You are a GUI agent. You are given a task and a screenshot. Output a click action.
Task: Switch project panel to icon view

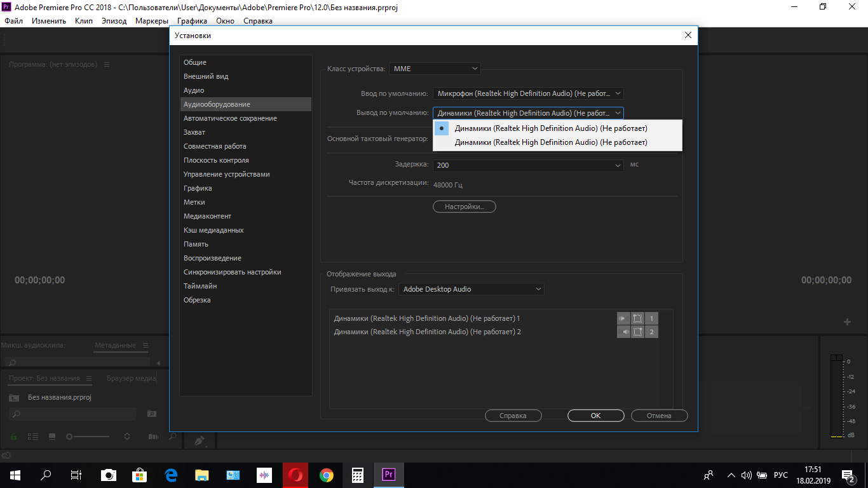click(52, 437)
